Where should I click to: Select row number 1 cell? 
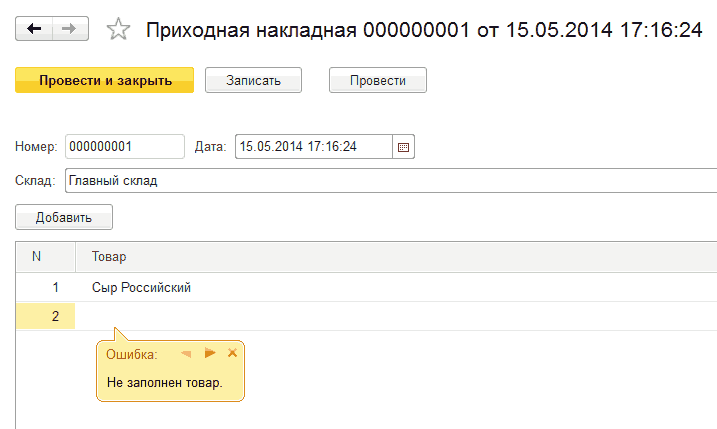click(46, 288)
